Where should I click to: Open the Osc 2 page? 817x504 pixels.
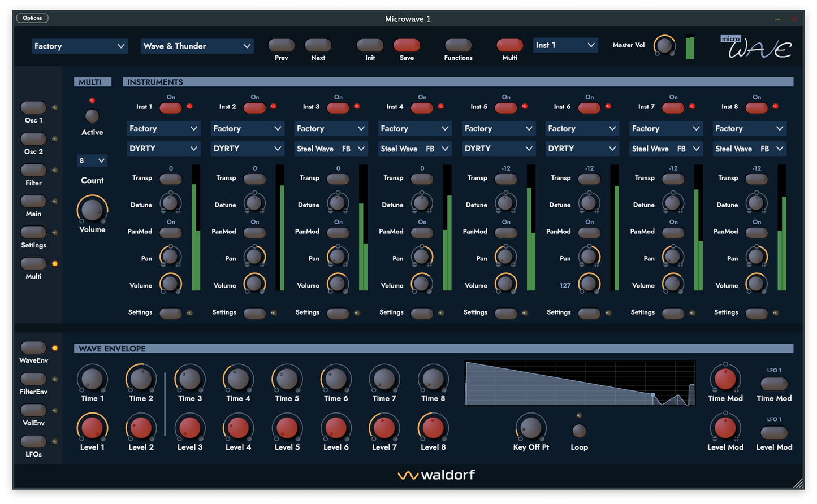33,138
